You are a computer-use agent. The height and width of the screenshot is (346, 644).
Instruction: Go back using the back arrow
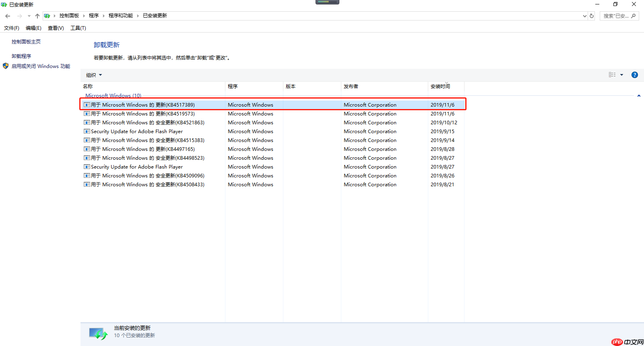pyautogui.click(x=8, y=16)
